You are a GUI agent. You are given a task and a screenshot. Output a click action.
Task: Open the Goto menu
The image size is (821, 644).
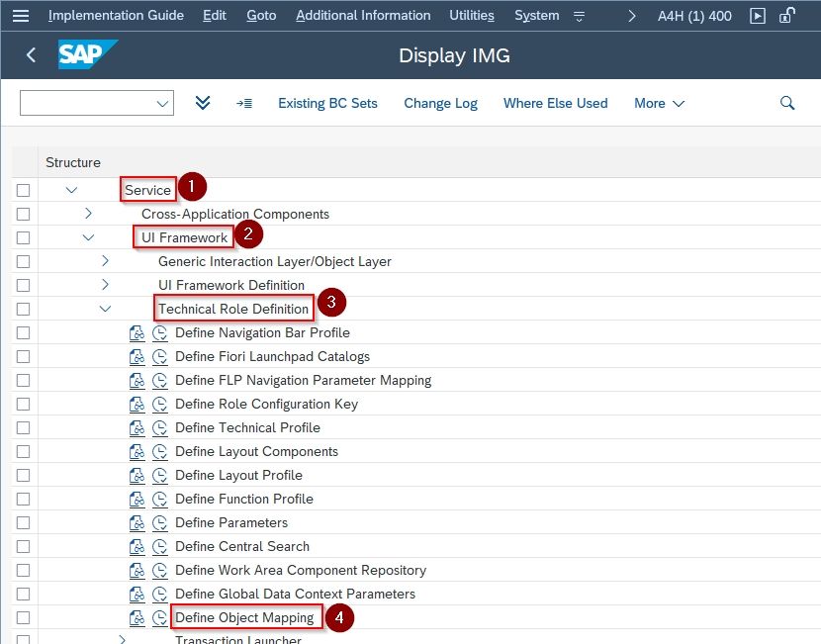261,16
